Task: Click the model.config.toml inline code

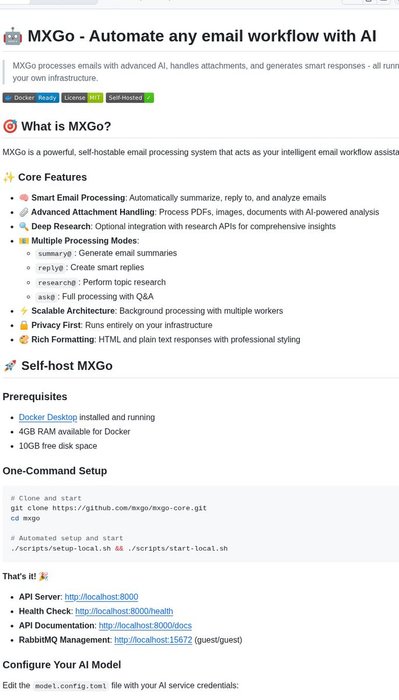Action: (71, 686)
